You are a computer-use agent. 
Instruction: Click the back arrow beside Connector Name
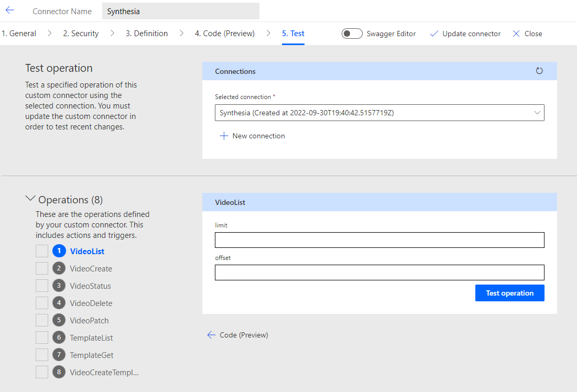(x=10, y=10)
